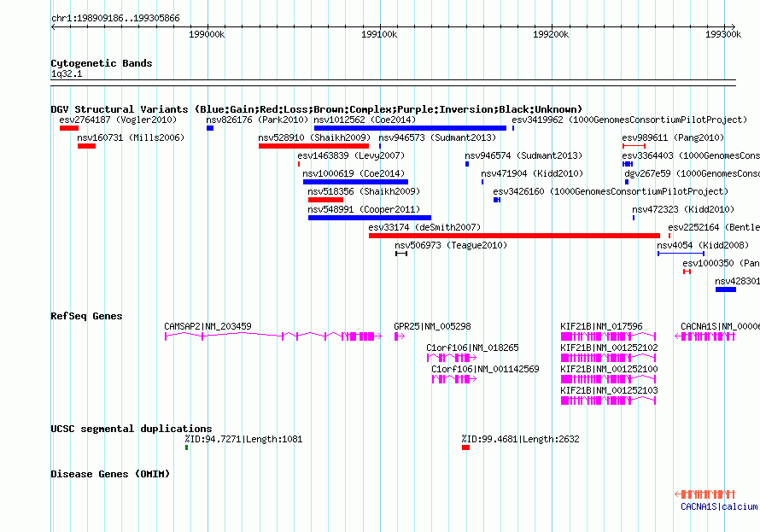The height and width of the screenshot is (532, 760).
Task: Click the nsv471904 (Kidd2010) label
Action: [532, 173]
